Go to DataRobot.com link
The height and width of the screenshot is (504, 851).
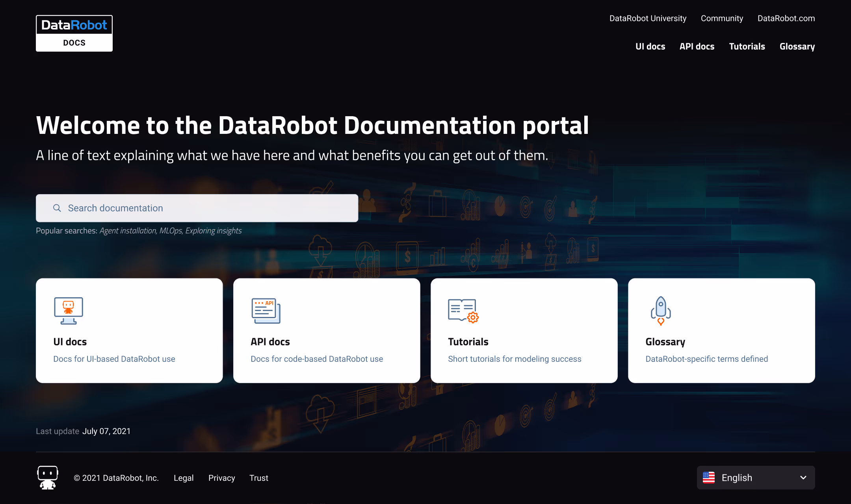(786, 19)
